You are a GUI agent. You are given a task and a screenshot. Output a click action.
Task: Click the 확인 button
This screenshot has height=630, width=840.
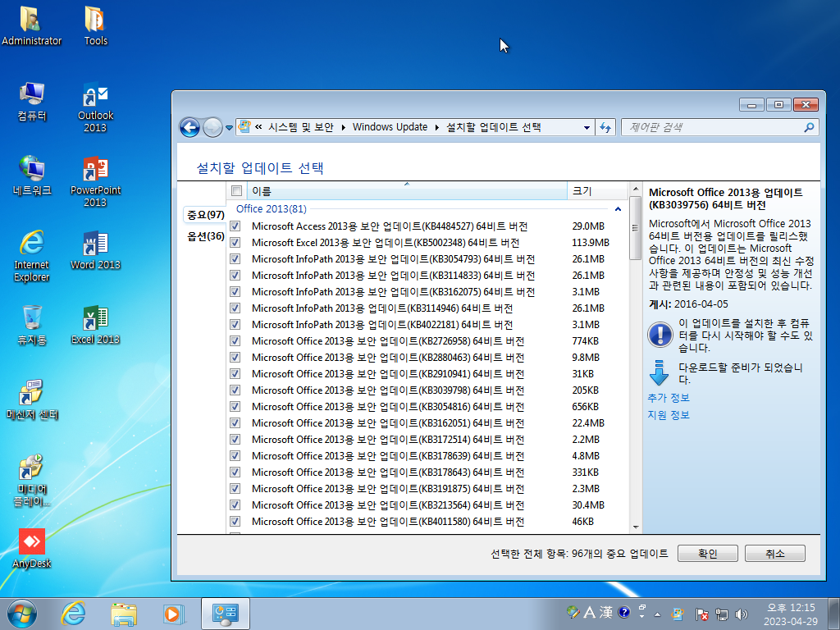point(708,554)
